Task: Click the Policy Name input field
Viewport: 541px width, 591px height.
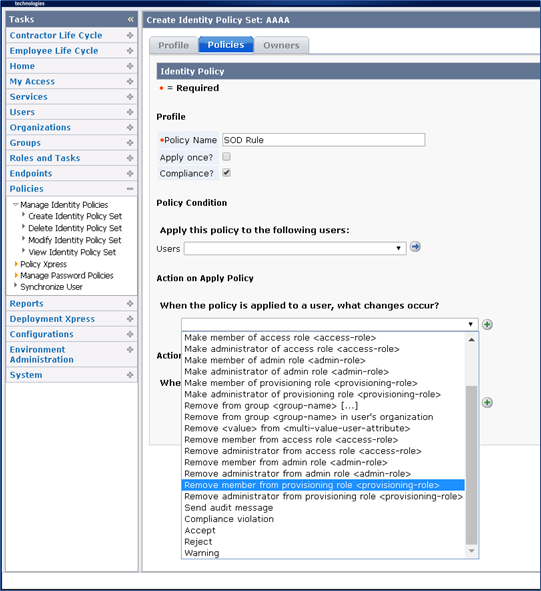Action: pyautogui.click(x=323, y=140)
